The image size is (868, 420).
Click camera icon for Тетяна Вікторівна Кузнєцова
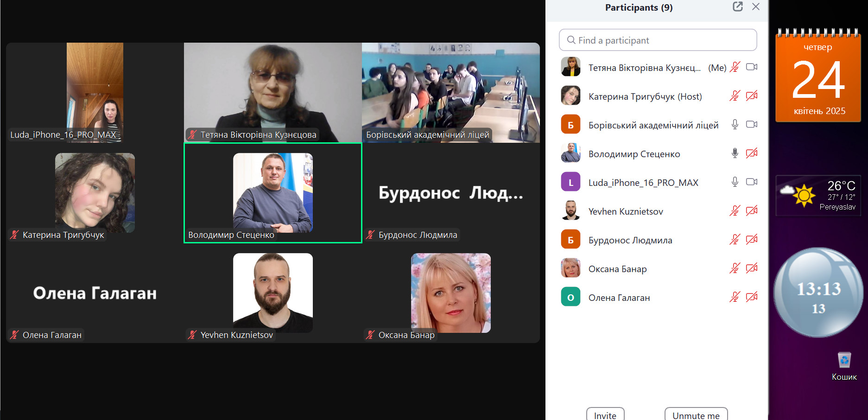pyautogui.click(x=752, y=67)
